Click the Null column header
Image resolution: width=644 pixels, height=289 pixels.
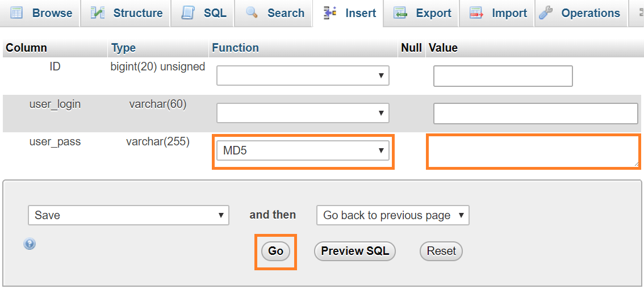(x=412, y=48)
